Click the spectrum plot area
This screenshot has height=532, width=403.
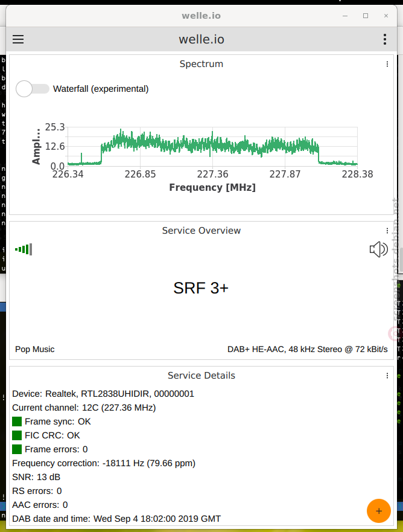212,147
